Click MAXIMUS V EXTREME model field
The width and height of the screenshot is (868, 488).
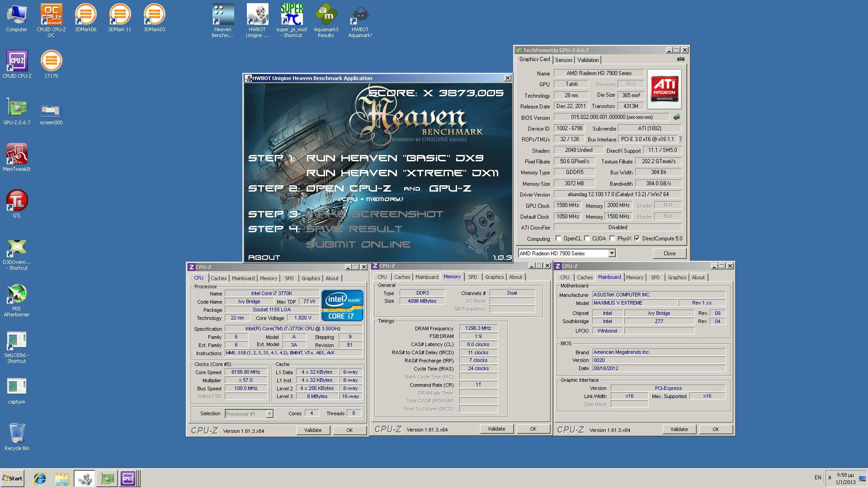pos(635,303)
